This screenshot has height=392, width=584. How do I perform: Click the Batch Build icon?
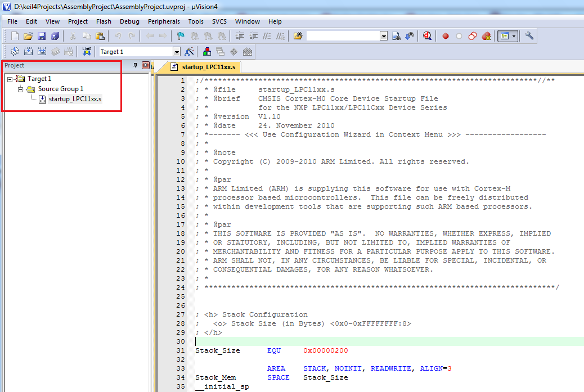coord(55,52)
